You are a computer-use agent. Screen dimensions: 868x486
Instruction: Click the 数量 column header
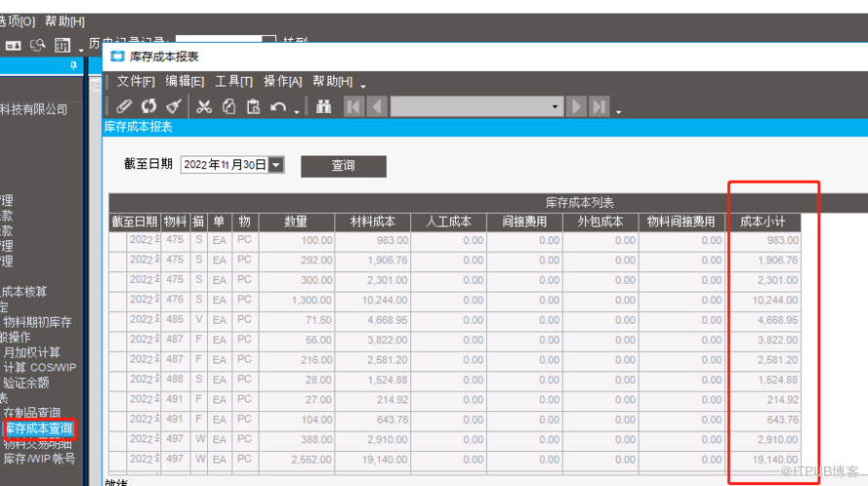pyautogui.click(x=296, y=222)
